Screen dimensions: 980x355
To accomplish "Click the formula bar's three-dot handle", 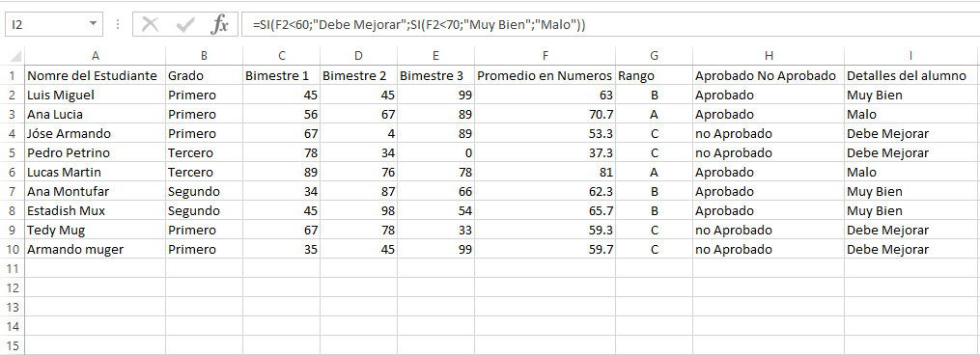I will pyautogui.click(x=118, y=25).
